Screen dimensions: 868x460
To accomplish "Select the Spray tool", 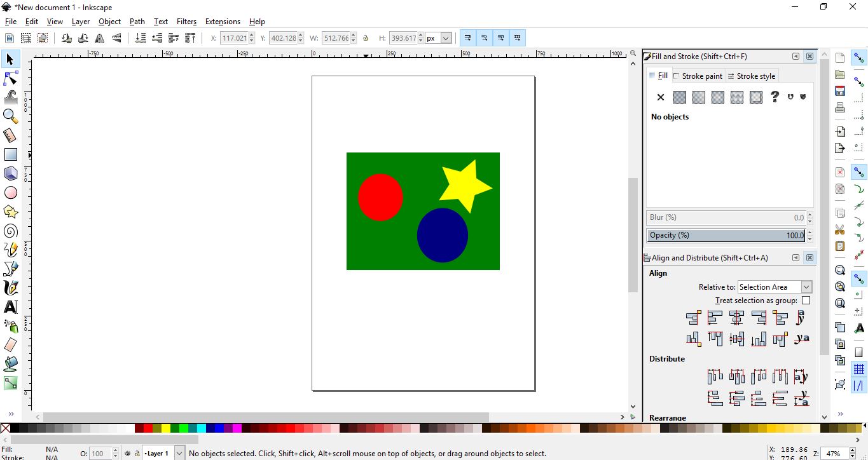I will tap(11, 326).
